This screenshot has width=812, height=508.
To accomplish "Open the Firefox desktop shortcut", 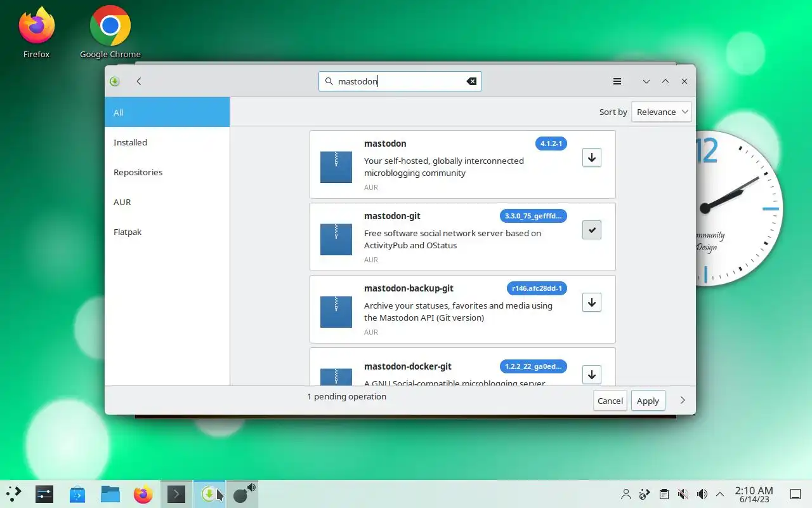I will (36, 33).
